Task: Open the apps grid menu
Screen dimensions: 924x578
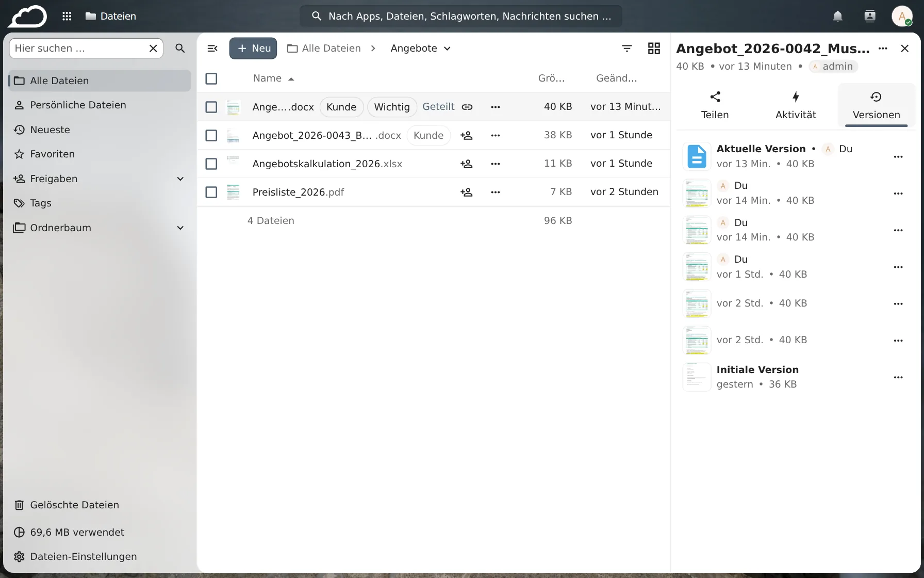Action: [67, 16]
